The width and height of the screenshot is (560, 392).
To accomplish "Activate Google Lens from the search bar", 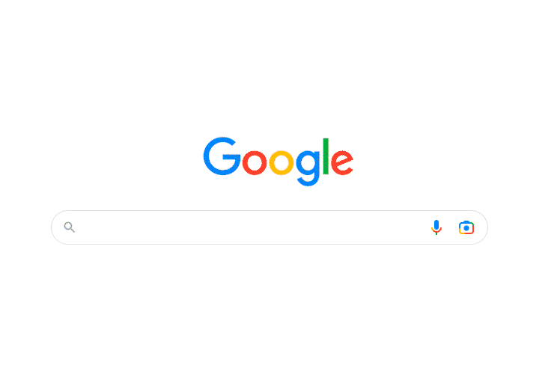I will point(466,227).
